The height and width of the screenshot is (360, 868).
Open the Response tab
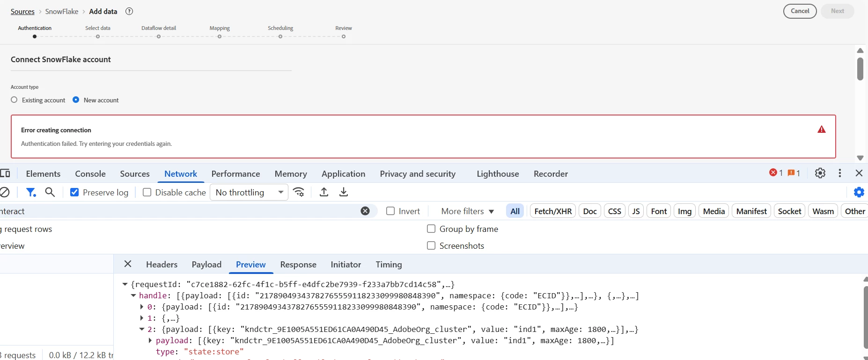pyautogui.click(x=298, y=264)
